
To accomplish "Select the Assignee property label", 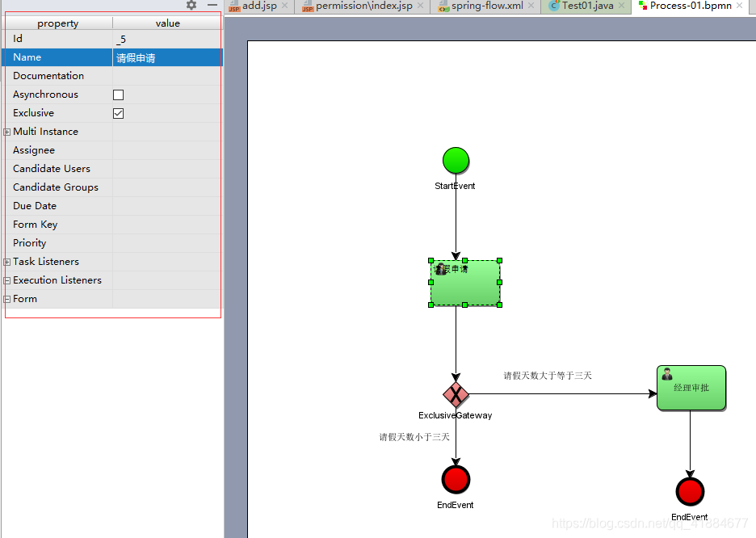I will 34,150.
